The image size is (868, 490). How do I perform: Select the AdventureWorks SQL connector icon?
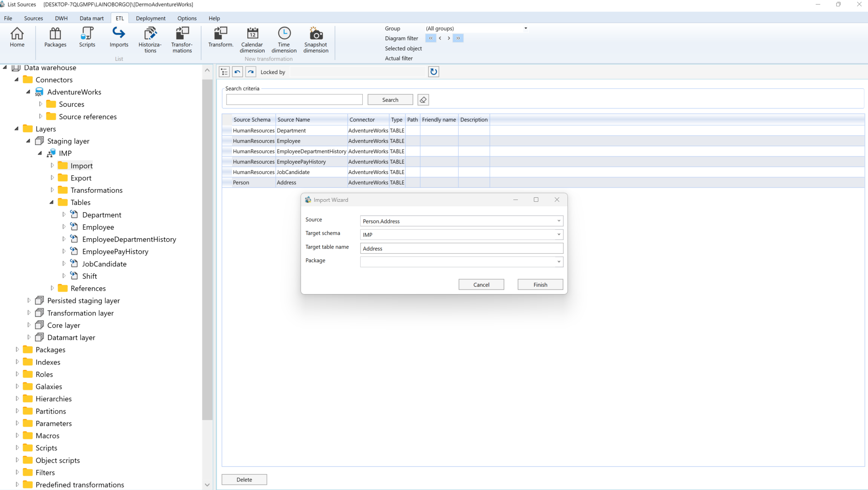click(x=40, y=92)
